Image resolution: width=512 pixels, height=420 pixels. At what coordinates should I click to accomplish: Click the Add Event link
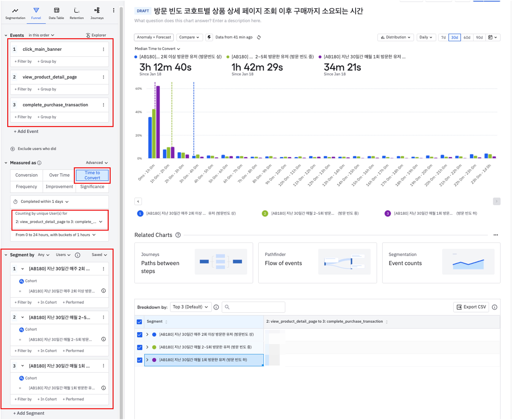pos(26,131)
